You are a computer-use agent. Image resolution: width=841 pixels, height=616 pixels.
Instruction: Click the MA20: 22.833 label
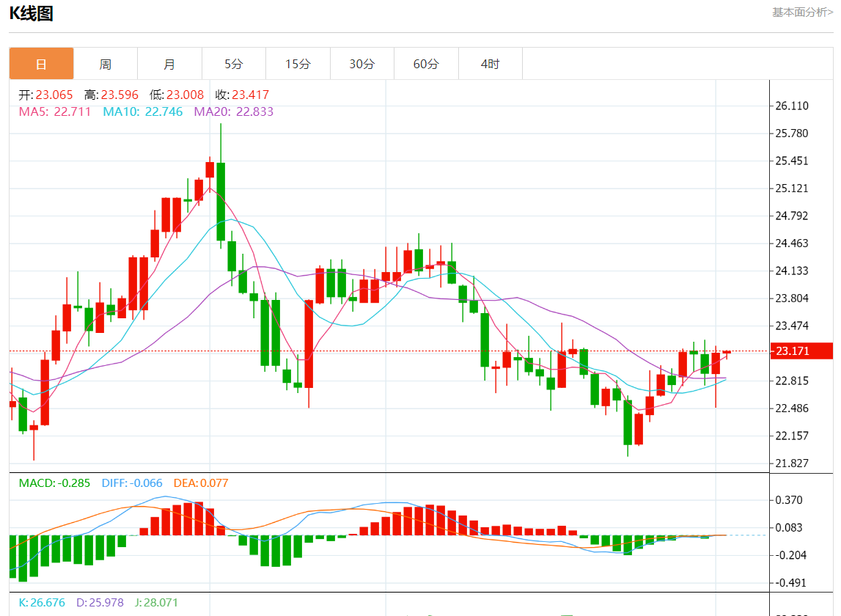click(234, 111)
